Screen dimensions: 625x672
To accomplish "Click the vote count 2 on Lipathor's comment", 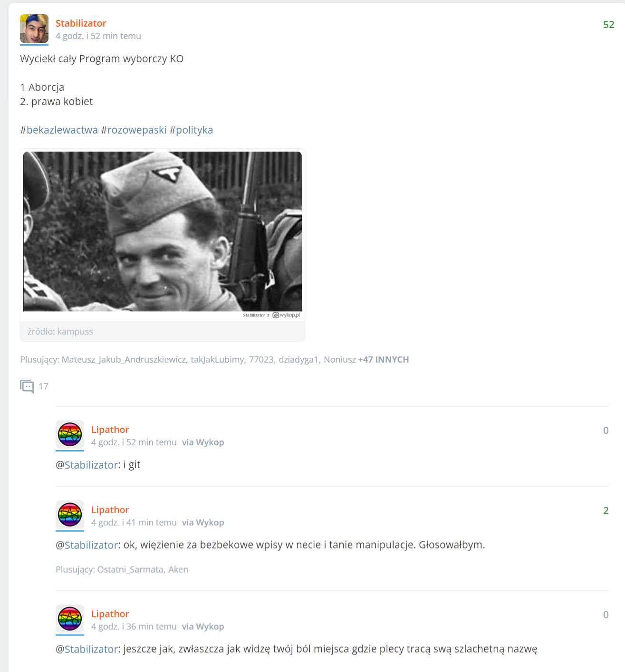I will pos(606,510).
